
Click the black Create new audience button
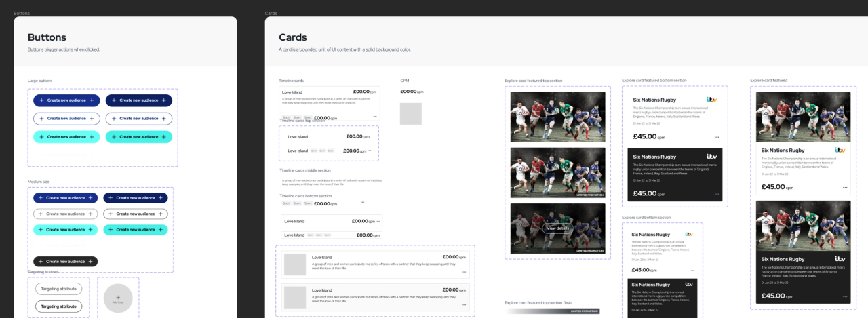[66, 261]
